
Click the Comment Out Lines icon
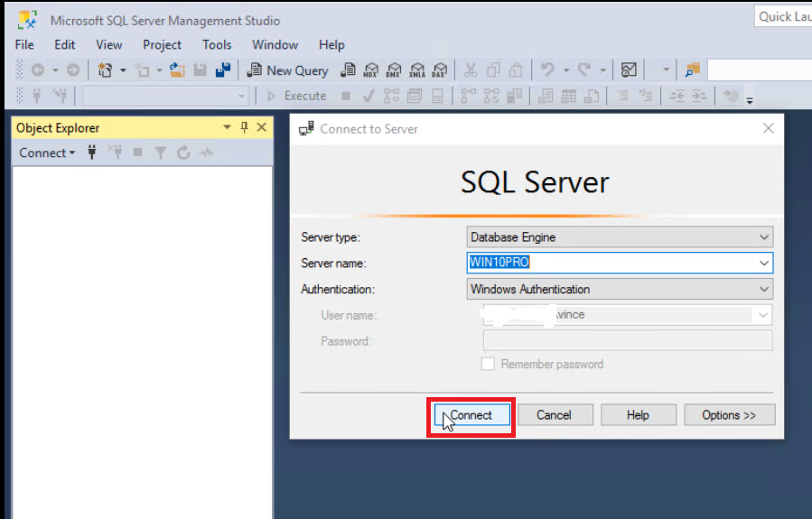click(623, 96)
